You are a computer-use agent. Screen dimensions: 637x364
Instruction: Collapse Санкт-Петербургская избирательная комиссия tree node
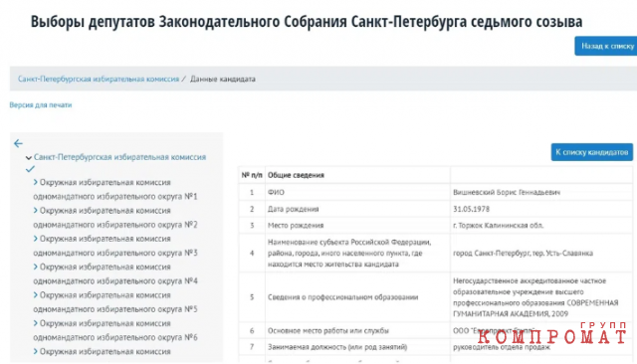29,157
